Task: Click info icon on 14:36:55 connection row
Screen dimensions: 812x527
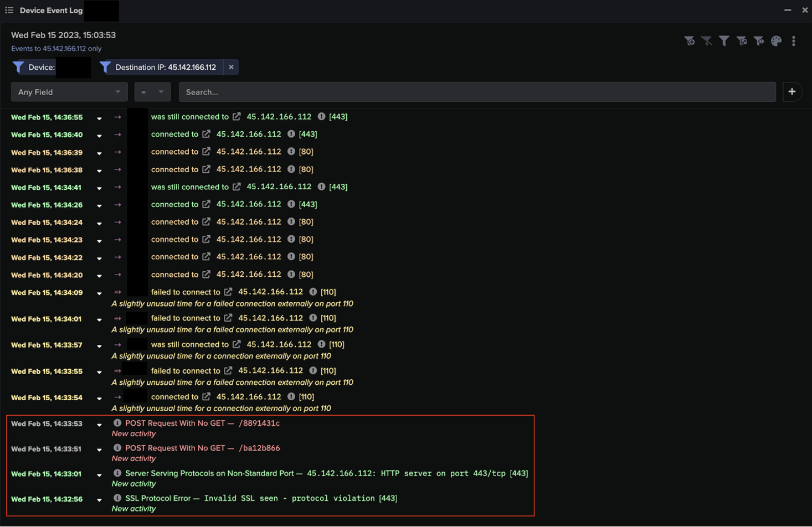Action: 321,117
